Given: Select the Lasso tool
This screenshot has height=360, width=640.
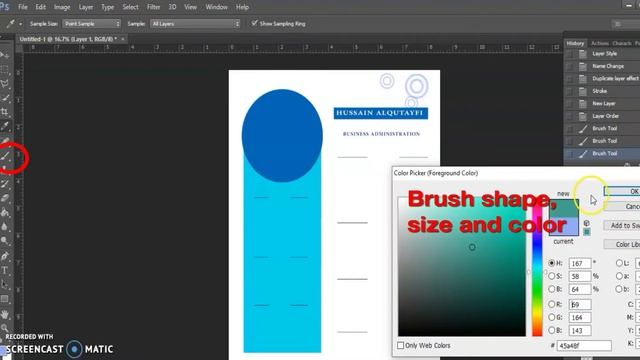Looking at the screenshot, I should [5, 84].
